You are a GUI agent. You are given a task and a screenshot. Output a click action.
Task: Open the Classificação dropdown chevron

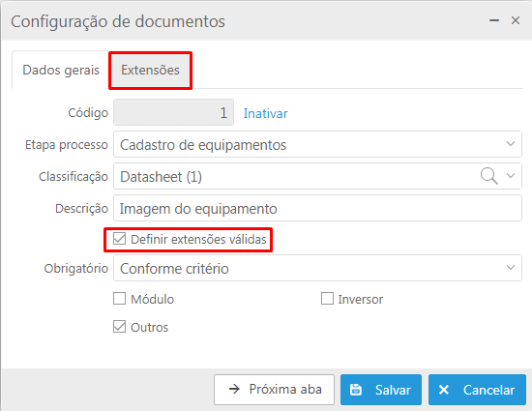pos(511,176)
